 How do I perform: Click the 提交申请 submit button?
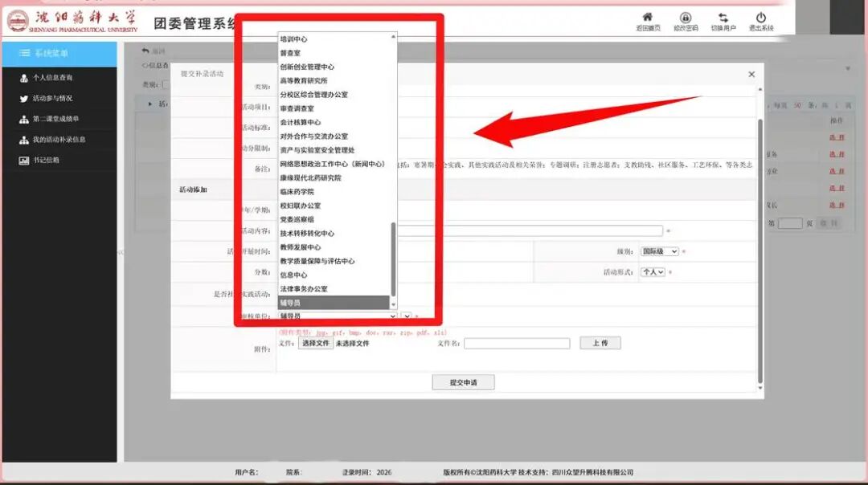coord(464,383)
